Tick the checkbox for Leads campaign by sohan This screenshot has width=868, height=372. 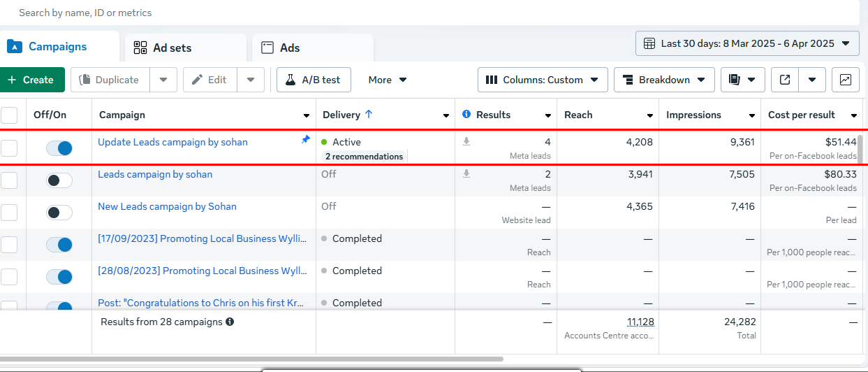point(9,180)
